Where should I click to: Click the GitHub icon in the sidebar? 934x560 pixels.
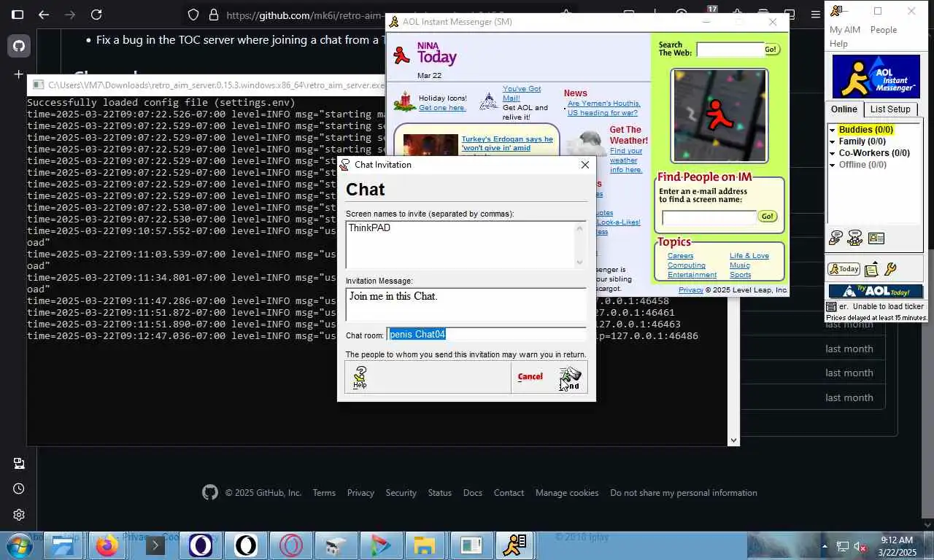coord(18,46)
